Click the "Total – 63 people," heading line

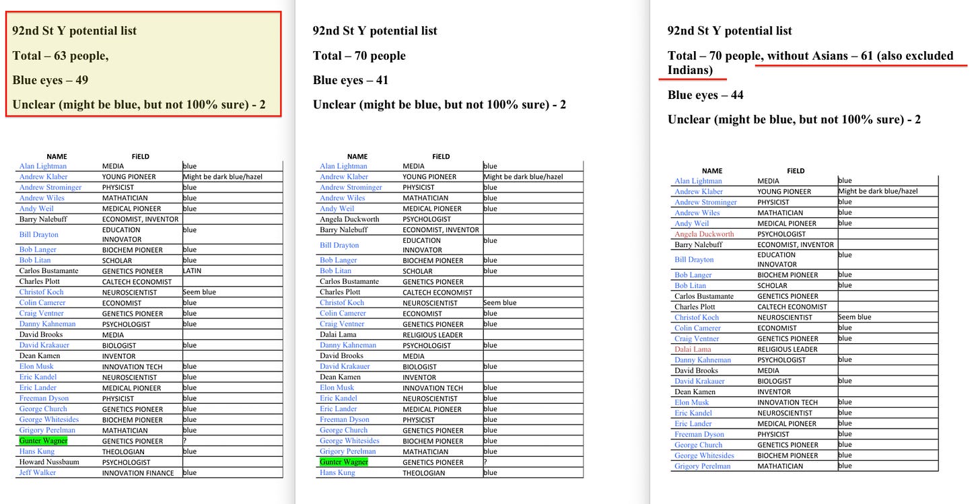[x=61, y=56]
